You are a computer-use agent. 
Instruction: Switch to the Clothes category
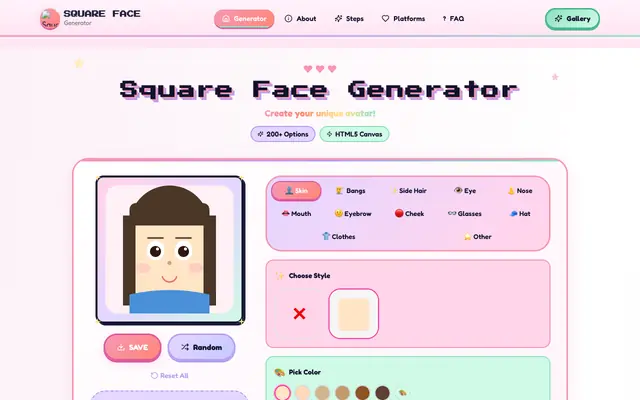tap(338, 236)
